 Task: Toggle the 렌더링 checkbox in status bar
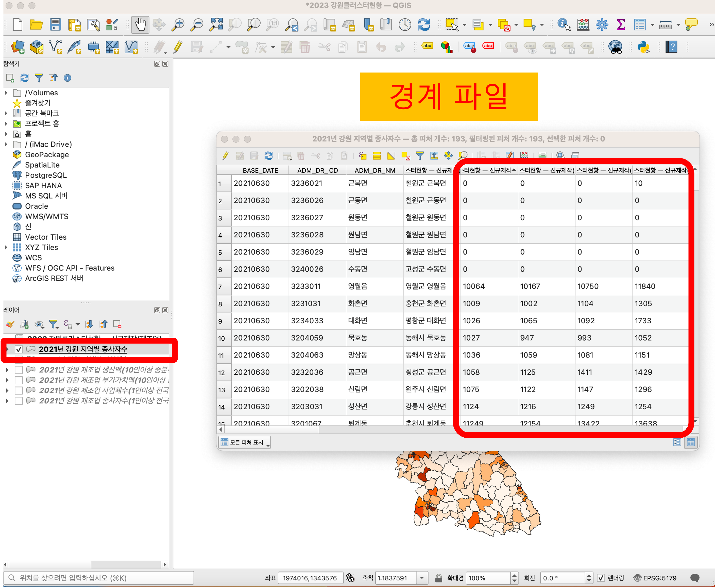[601, 578]
